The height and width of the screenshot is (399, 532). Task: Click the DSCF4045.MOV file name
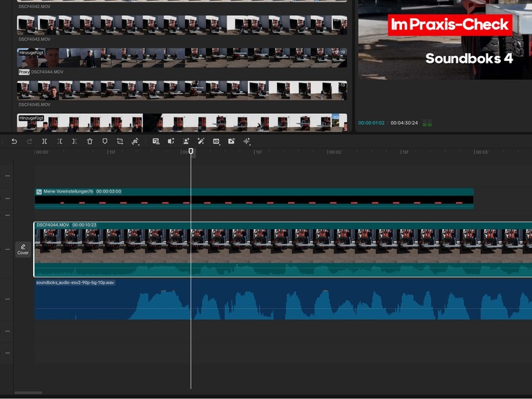35,104
